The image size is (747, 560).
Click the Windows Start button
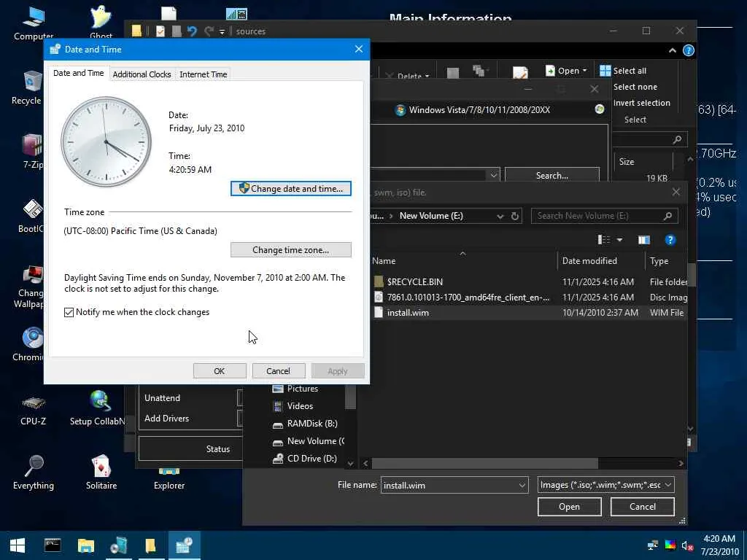click(18, 545)
